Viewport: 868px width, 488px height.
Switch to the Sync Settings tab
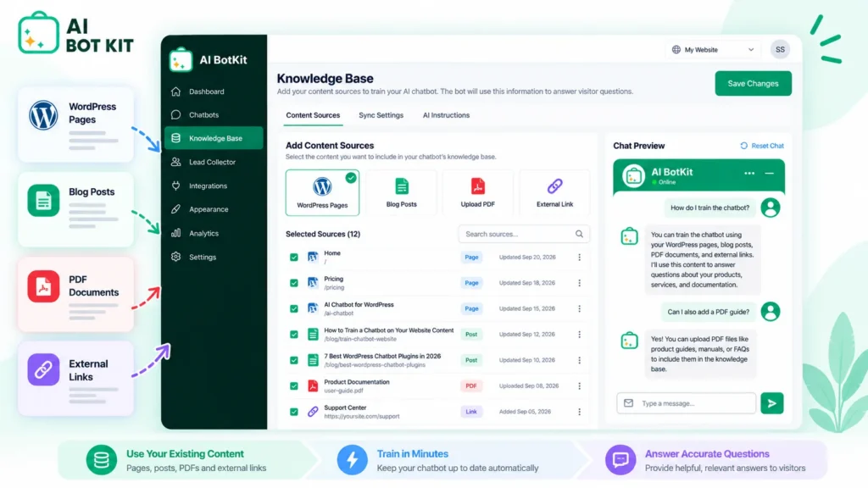[x=381, y=115]
